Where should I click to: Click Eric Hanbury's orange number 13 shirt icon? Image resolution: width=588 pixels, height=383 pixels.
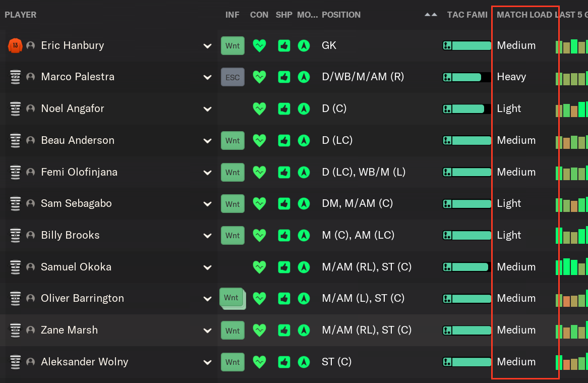15,46
